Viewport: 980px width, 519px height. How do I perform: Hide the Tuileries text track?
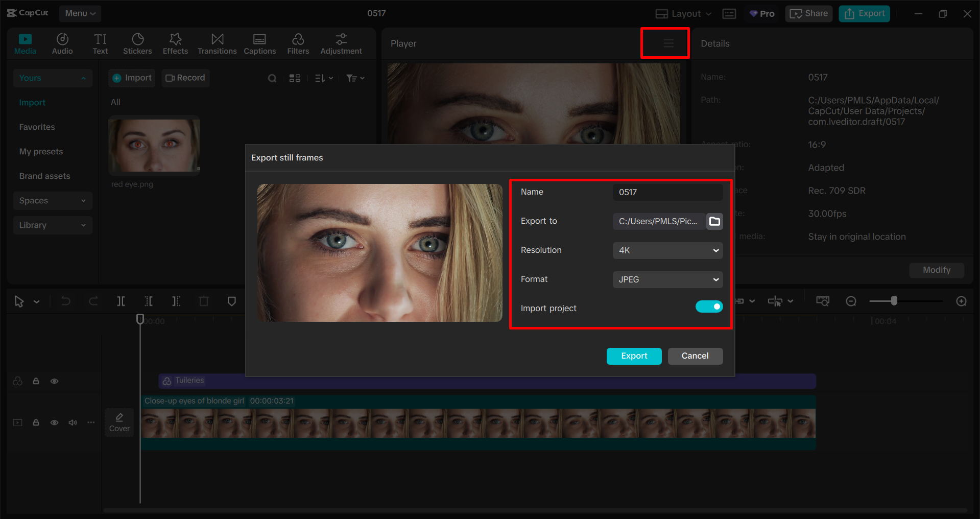tap(54, 381)
